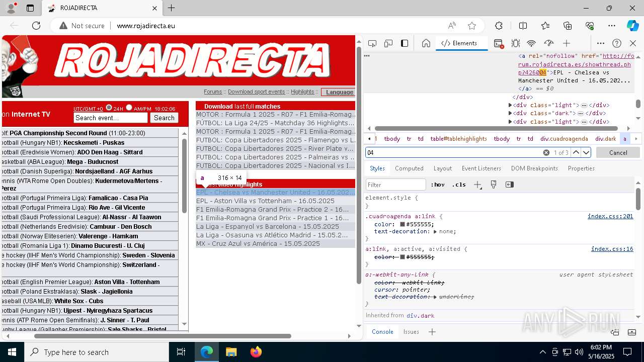Activate the inspect element picker tool
Image resolution: width=644 pixels, height=362 pixels.
pyautogui.click(x=372, y=43)
